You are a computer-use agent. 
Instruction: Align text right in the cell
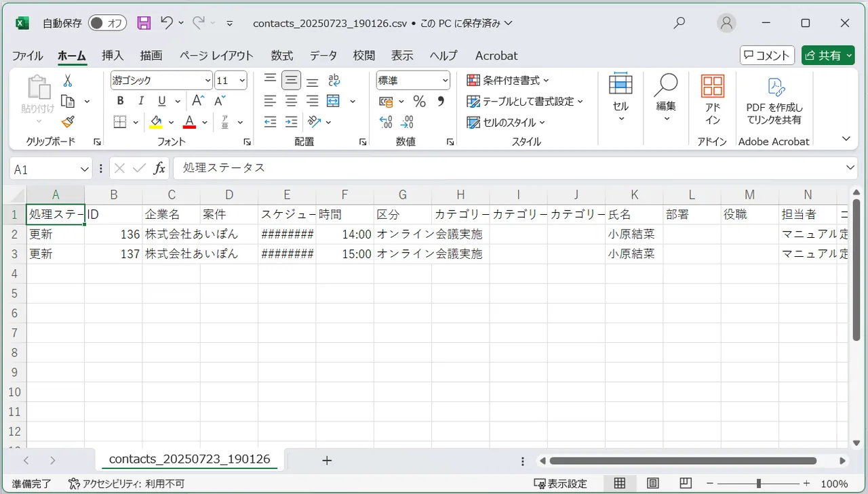pyautogui.click(x=313, y=102)
